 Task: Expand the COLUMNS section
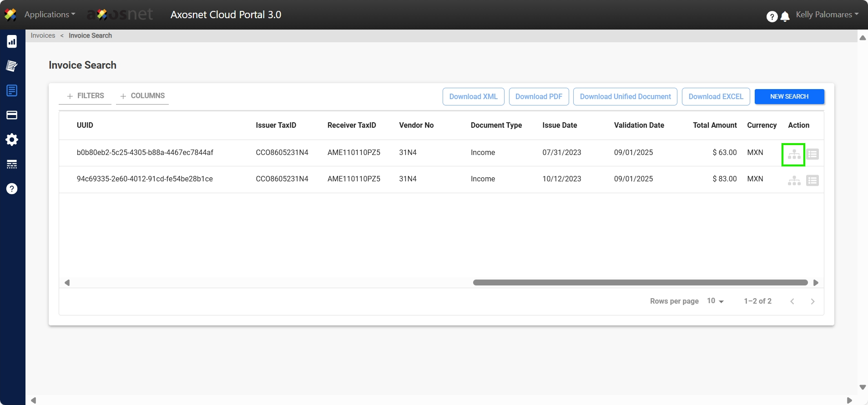pyautogui.click(x=142, y=96)
